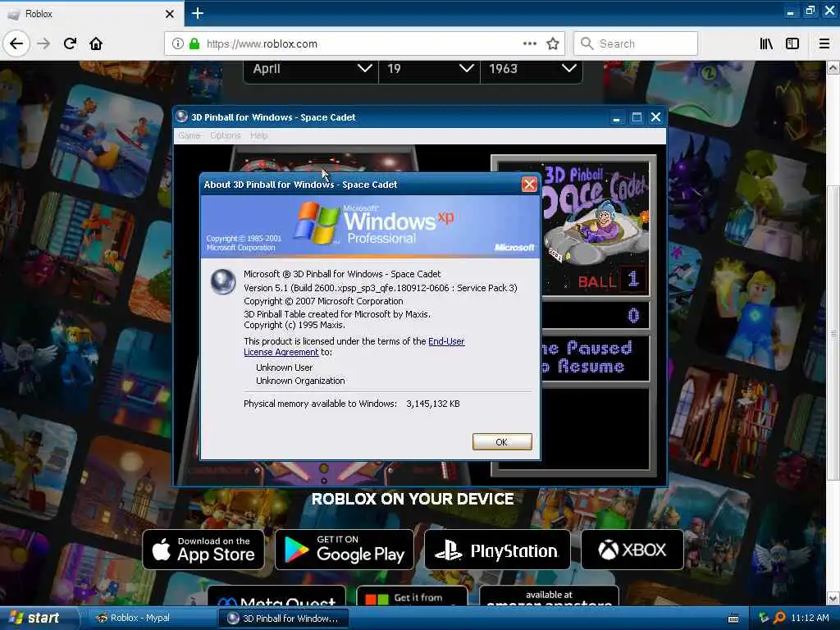840x630 pixels.
Task: Reload the Roblox page
Action: click(x=70, y=43)
